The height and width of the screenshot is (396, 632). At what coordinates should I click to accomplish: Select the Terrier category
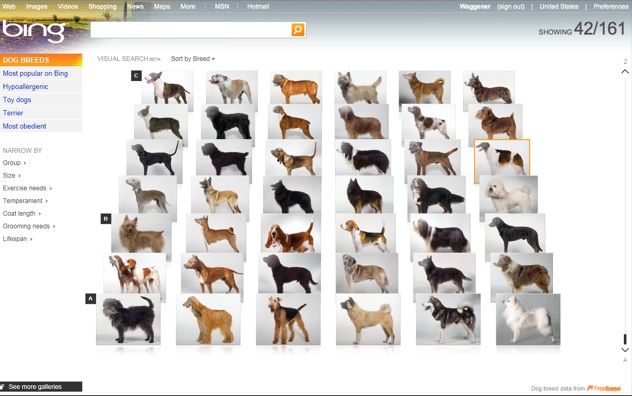pos(12,113)
